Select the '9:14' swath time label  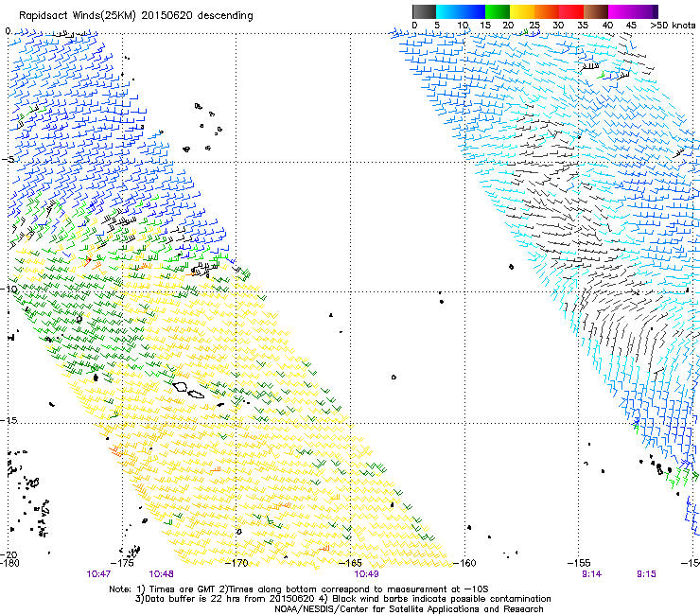pyautogui.click(x=591, y=574)
